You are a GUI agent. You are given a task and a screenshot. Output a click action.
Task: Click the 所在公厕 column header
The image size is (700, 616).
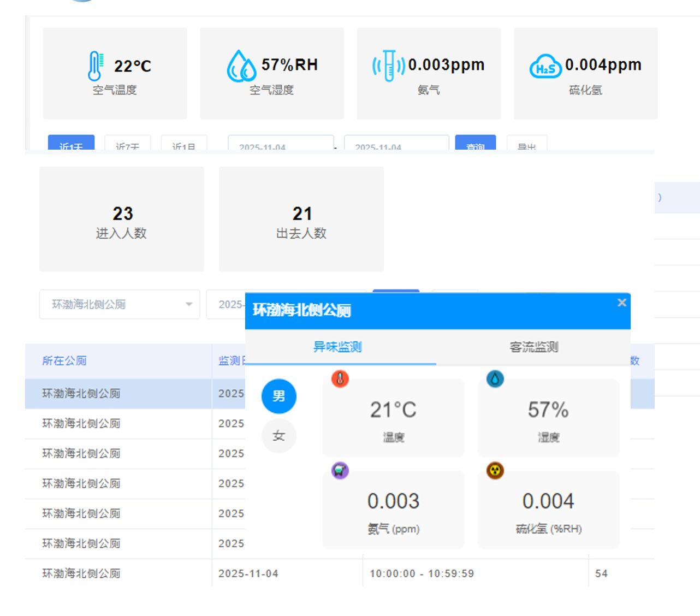click(64, 360)
